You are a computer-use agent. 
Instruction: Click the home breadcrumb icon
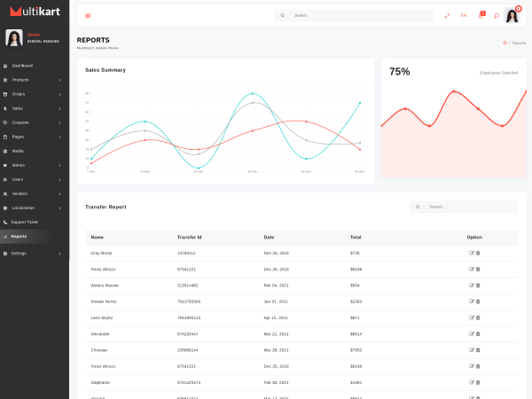(505, 42)
